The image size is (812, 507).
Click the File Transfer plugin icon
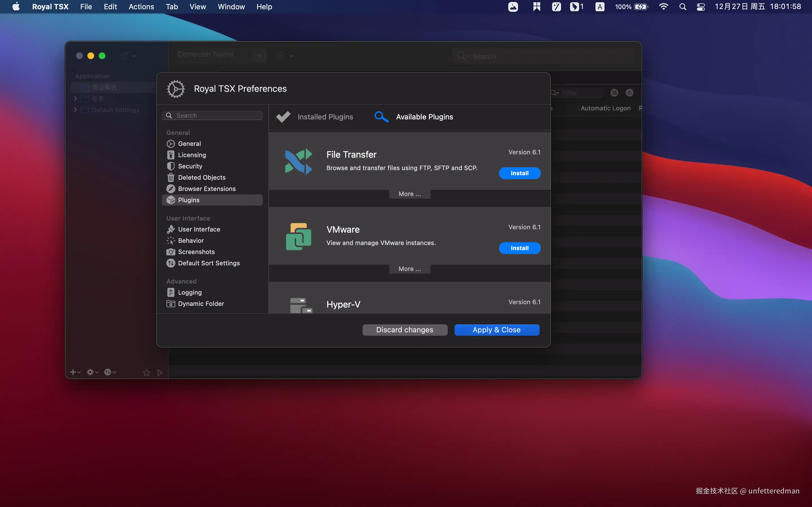[x=298, y=161]
